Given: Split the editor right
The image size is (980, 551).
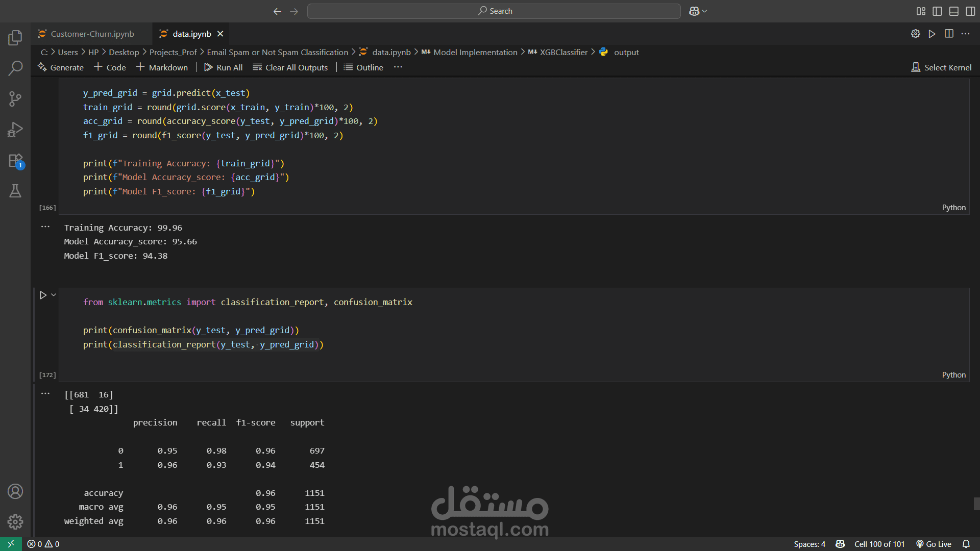Looking at the screenshot, I should (x=949, y=34).
